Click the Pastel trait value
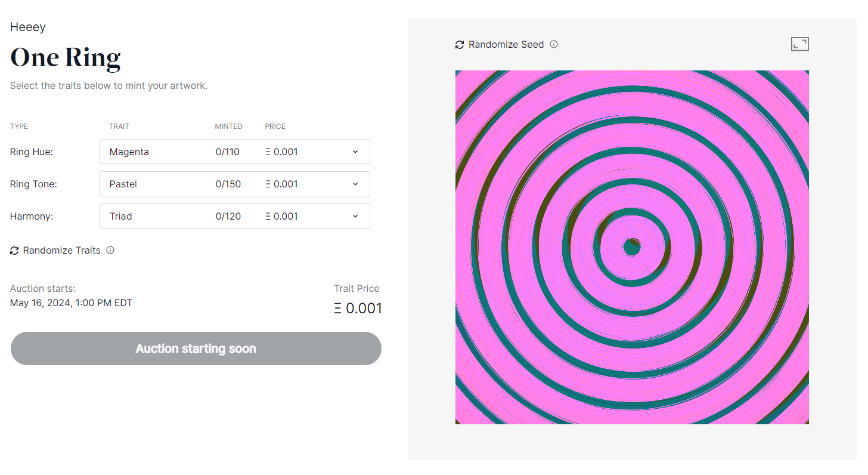The height and width of the screenshot is (475, 868). coord(123,184)
